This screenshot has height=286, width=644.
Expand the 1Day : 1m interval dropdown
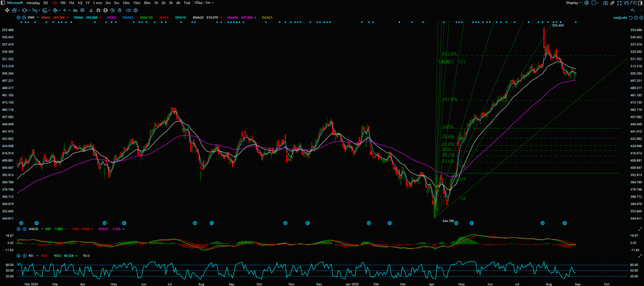click(x=204, y=3)
